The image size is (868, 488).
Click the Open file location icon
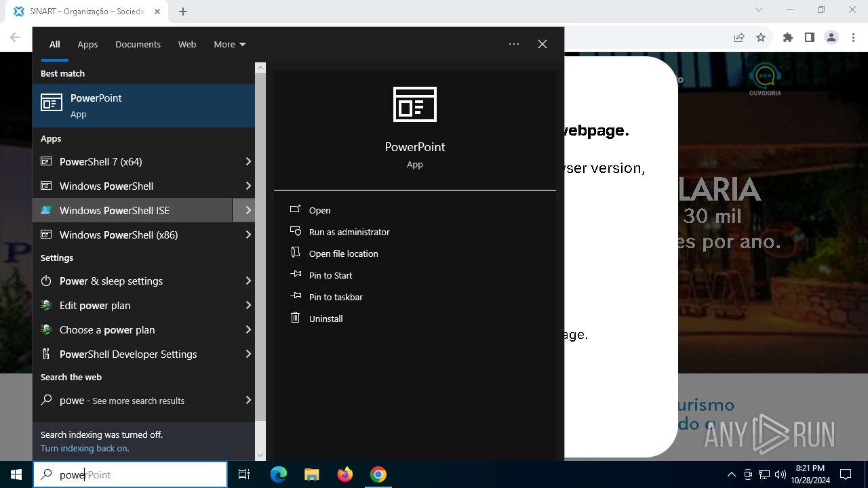pos(295,253)
